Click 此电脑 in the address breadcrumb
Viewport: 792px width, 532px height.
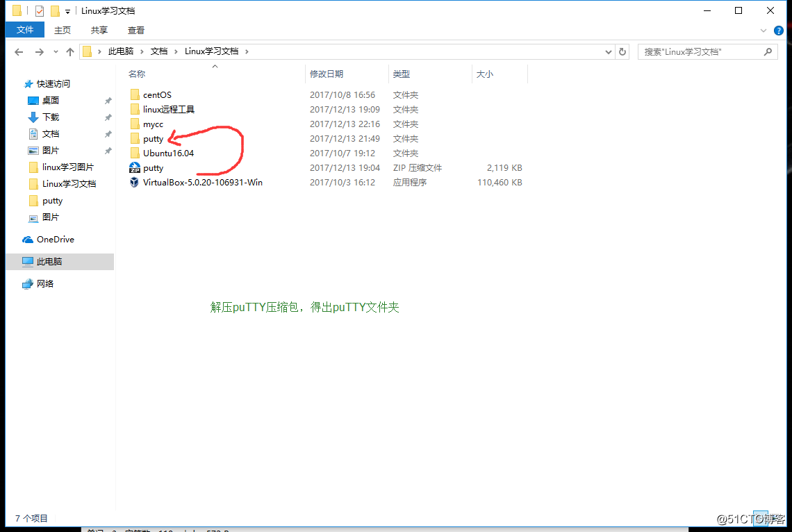121,51
